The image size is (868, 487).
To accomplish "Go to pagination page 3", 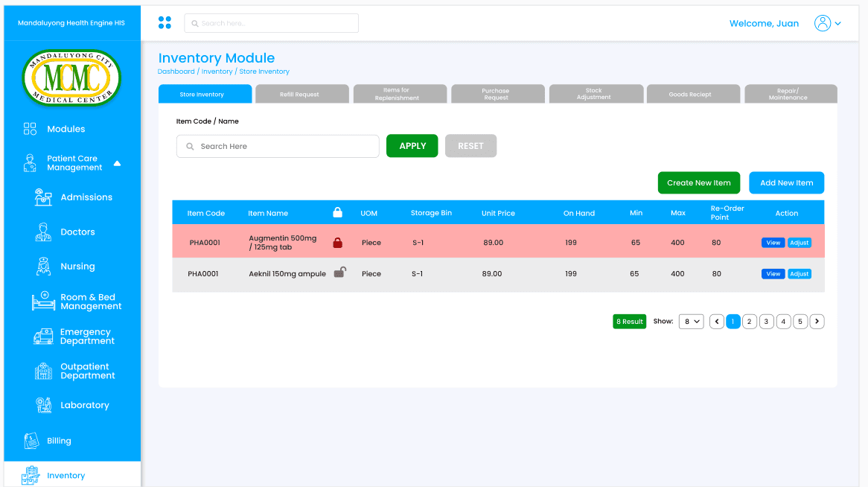I will (766, 322).
